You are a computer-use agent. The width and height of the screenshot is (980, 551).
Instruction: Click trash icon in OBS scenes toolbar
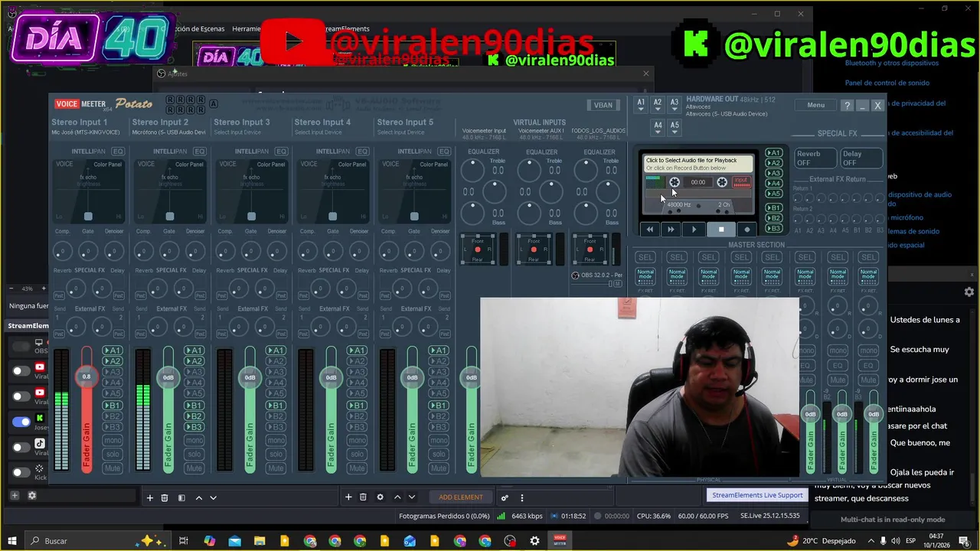coord(164,497)
